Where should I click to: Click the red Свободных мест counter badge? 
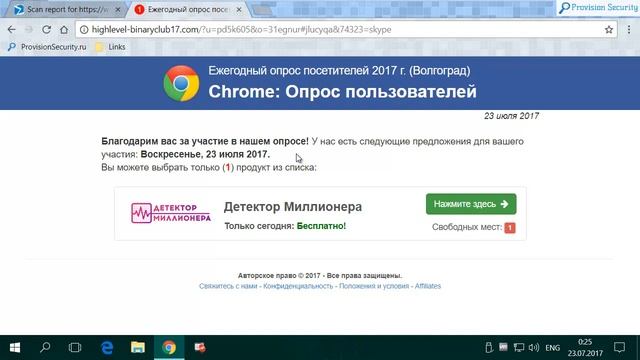coord(510,227)
